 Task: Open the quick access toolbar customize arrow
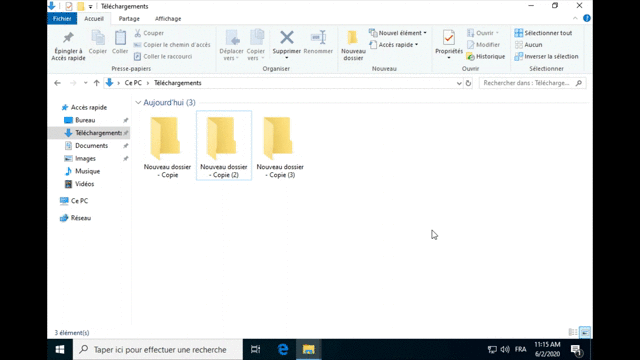click(x=91, y=6)
